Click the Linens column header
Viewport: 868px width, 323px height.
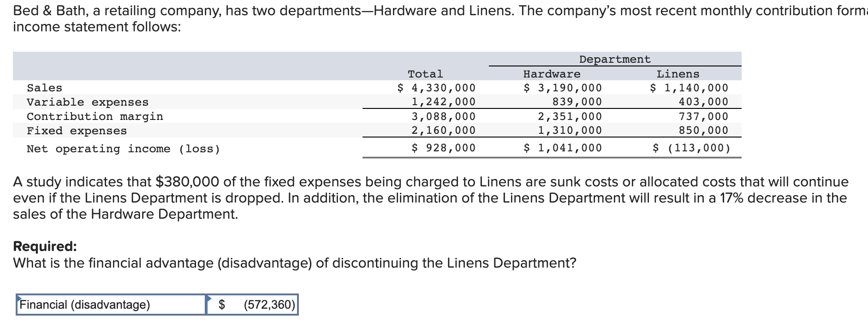[x=678, y=74]
